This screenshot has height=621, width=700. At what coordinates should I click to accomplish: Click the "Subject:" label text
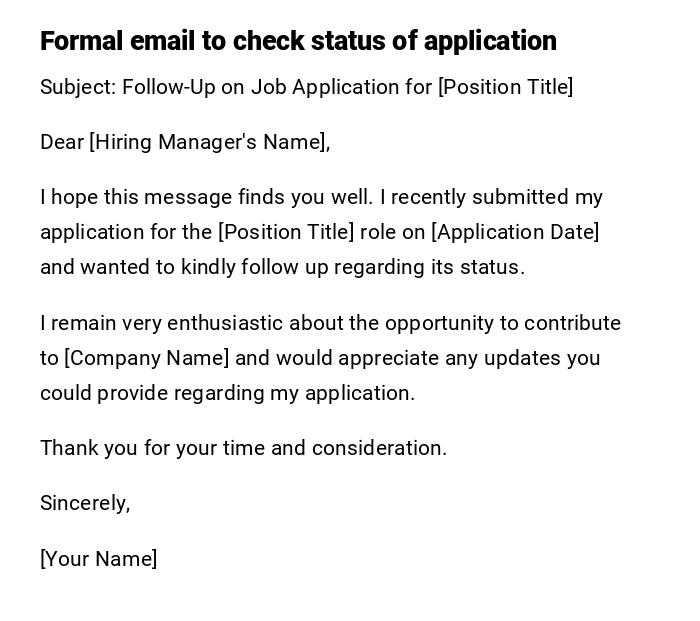78,87
